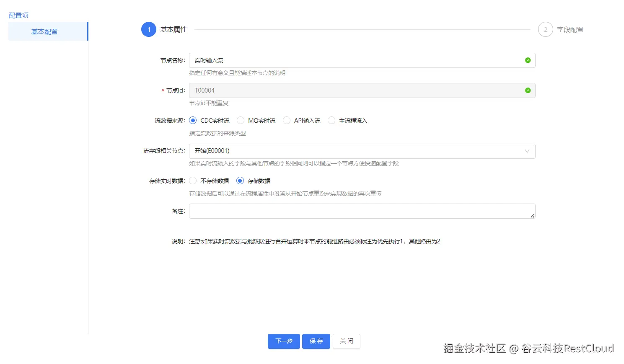
Task: Select 基本配置 in the sidebar
Action: point(44,31)
